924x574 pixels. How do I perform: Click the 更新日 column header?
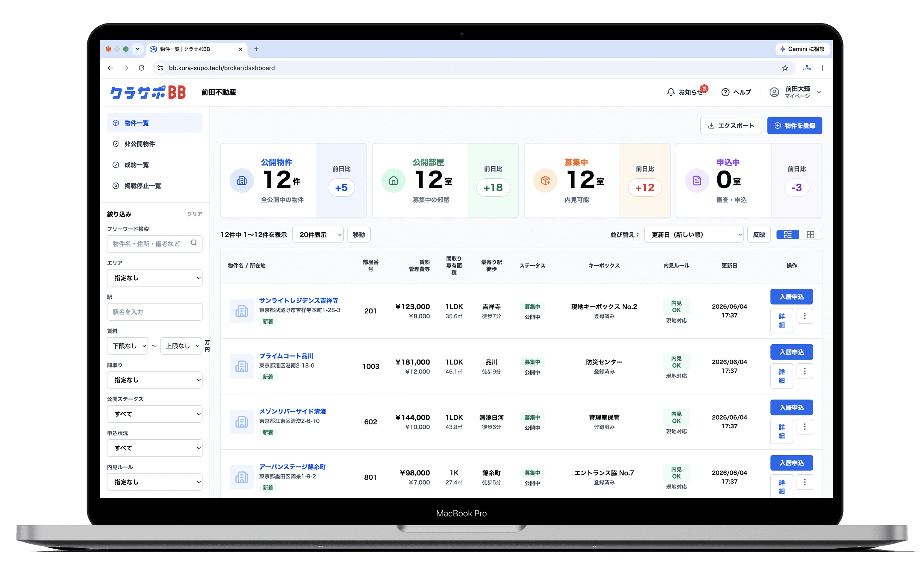[x=729, y=266]
